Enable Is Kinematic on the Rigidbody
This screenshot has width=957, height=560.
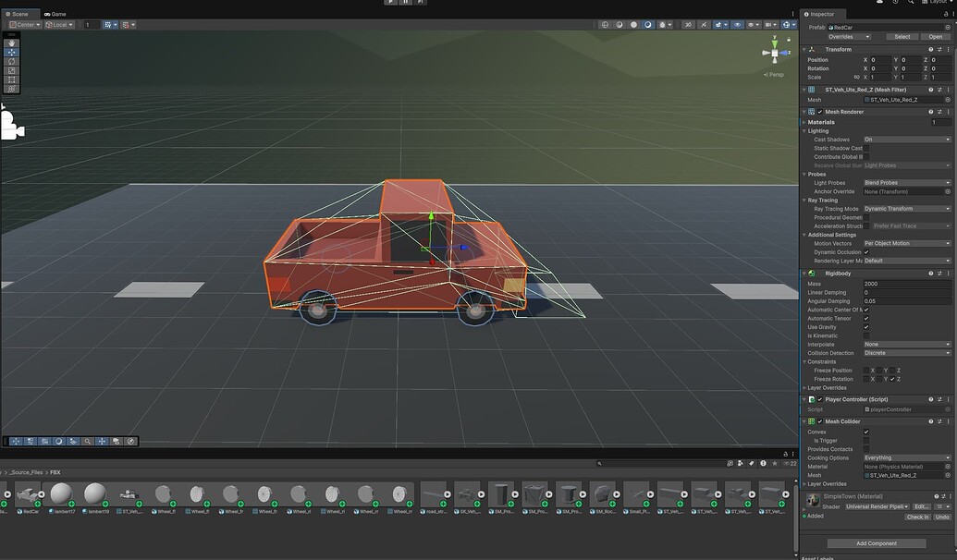point(866,335)
